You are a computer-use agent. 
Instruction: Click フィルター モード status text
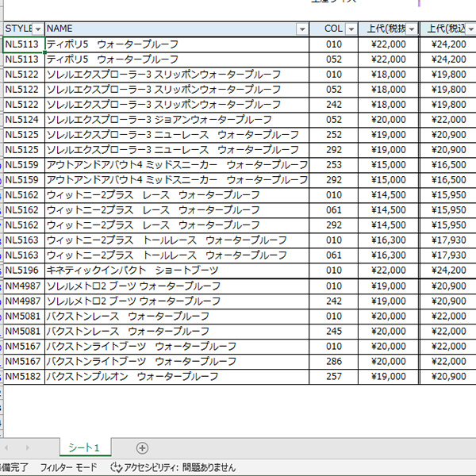tap(68, 467)
